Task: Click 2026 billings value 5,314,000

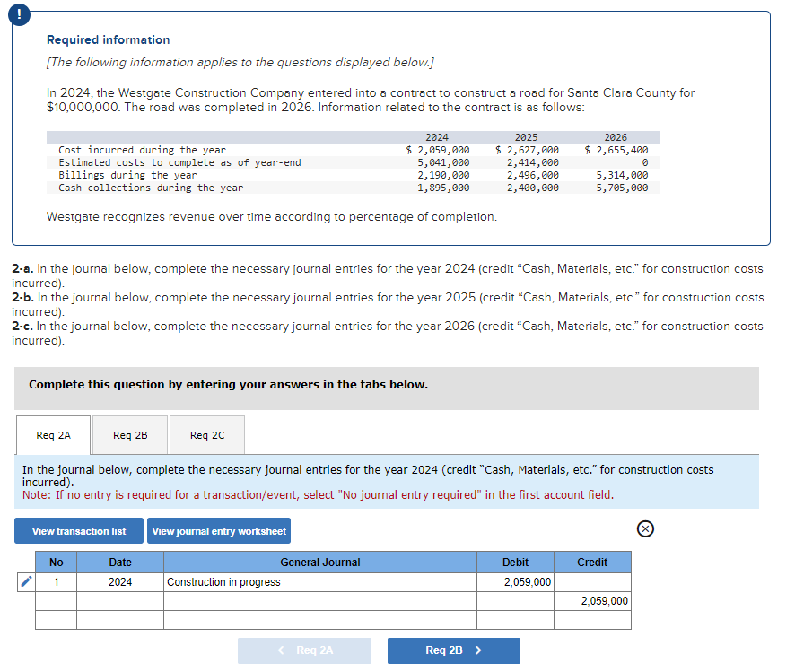Action: pyautogui.click(x=622, y=175)
